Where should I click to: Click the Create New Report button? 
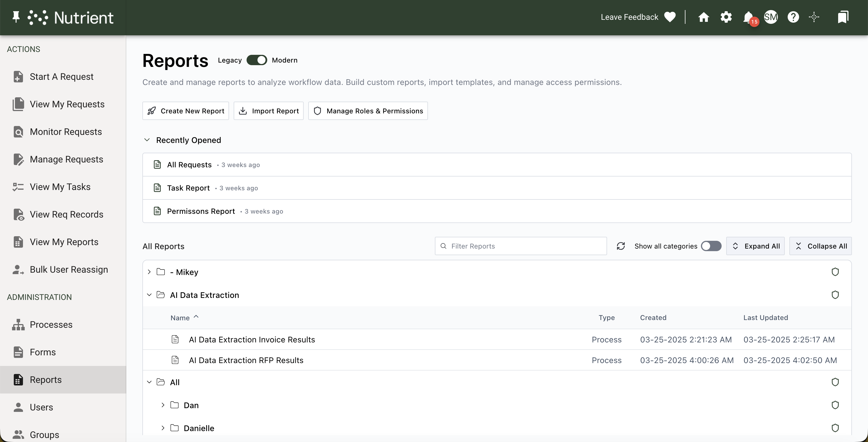pos(185,110)
